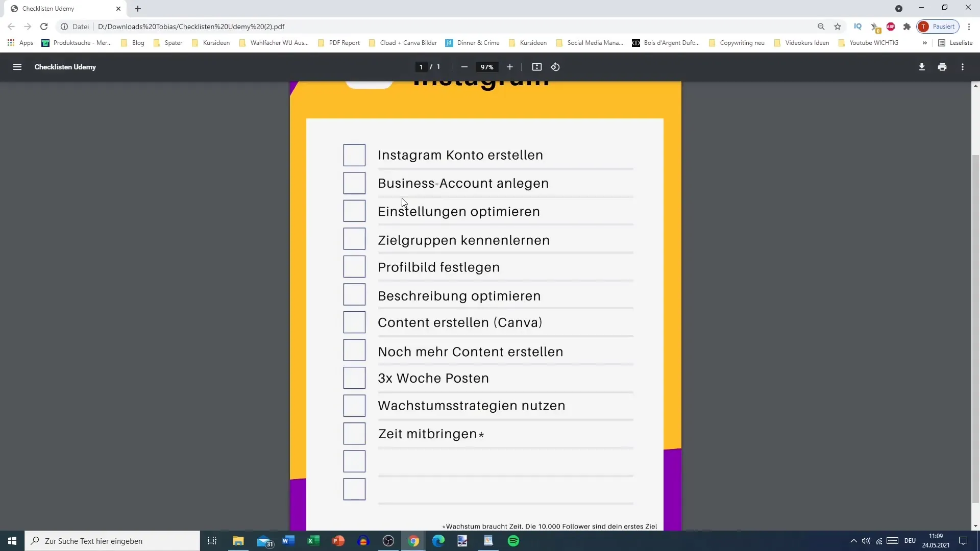Viewport: 980px width, 551px height.
Task: Open the Produktsuche bookmark link
Action: [x=77, y=43]
